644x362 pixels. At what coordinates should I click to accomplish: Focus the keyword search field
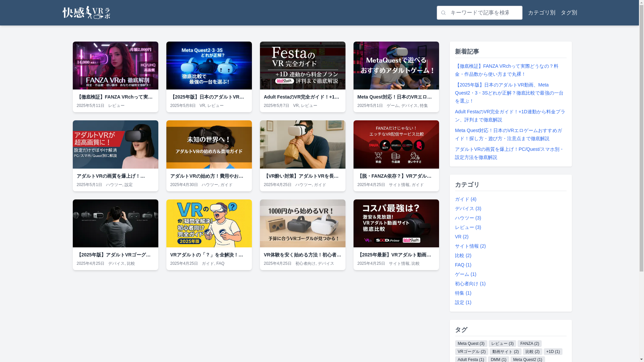[x=479, y=13]
